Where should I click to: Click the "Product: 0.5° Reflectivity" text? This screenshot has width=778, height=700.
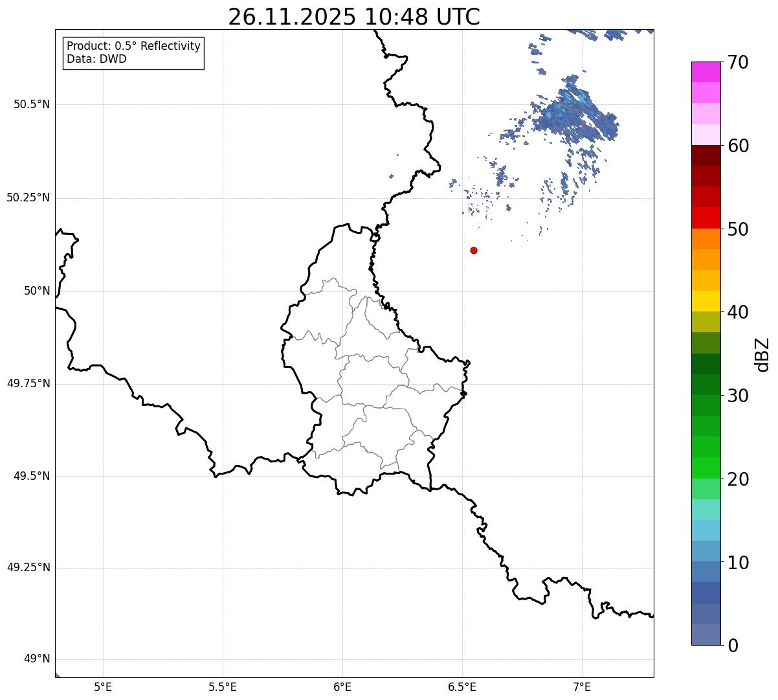(x=133, y=46)
